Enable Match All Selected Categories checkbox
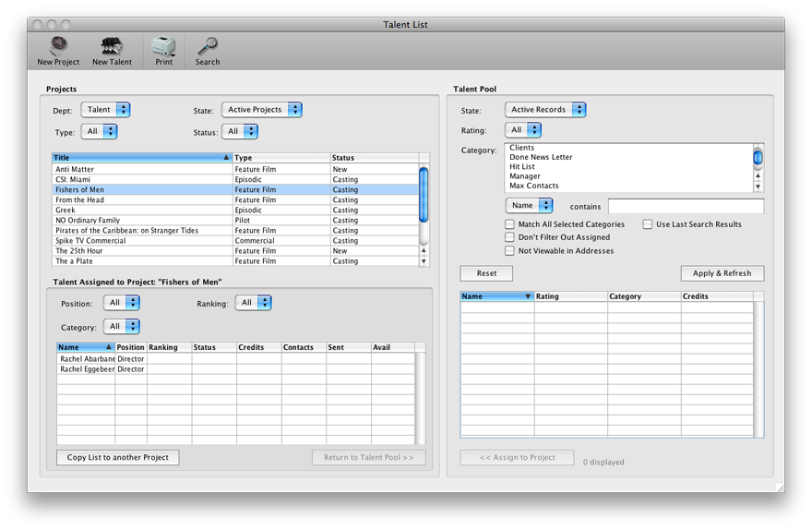The image size is (812, 530). [509, 224]
